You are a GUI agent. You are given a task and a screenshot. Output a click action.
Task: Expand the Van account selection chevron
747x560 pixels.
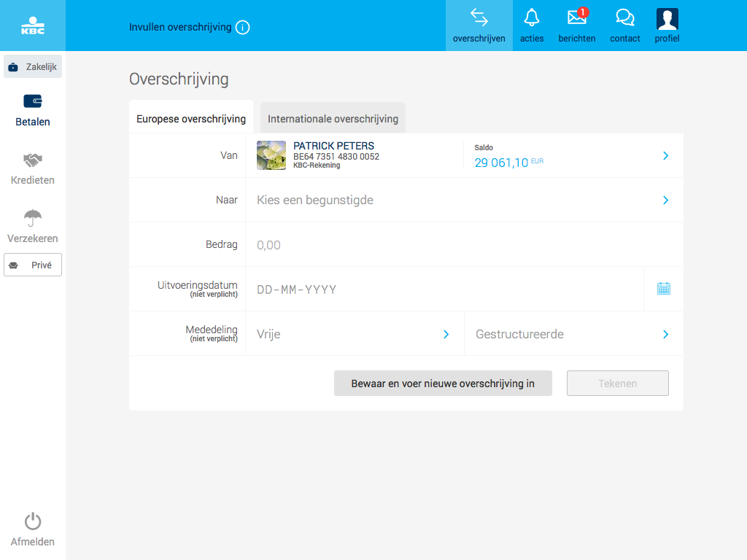pos(665,156)
